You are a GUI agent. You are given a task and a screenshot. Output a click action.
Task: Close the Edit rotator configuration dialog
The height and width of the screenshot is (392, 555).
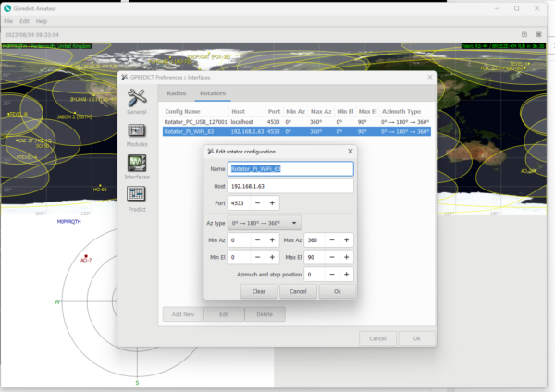point(350,151)
